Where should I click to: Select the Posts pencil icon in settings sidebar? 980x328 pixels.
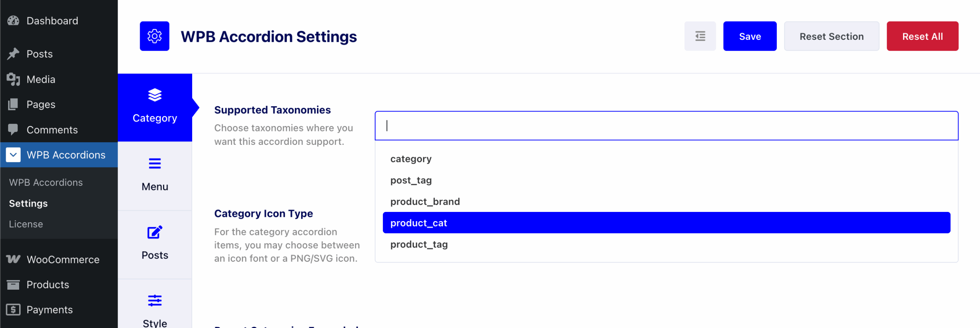click(x=155, y=232)
